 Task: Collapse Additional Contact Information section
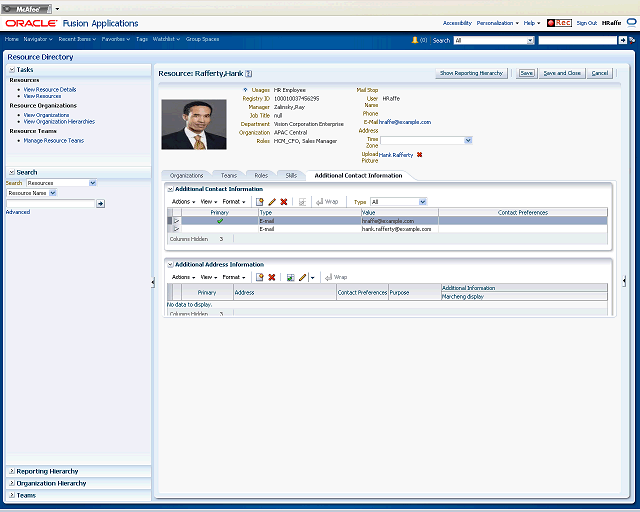tap(171, 189)
